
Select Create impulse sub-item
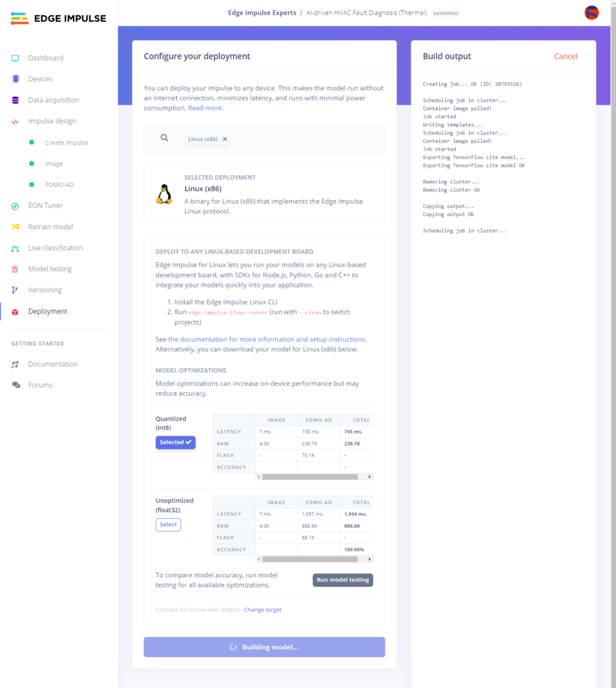coord(67,142)
